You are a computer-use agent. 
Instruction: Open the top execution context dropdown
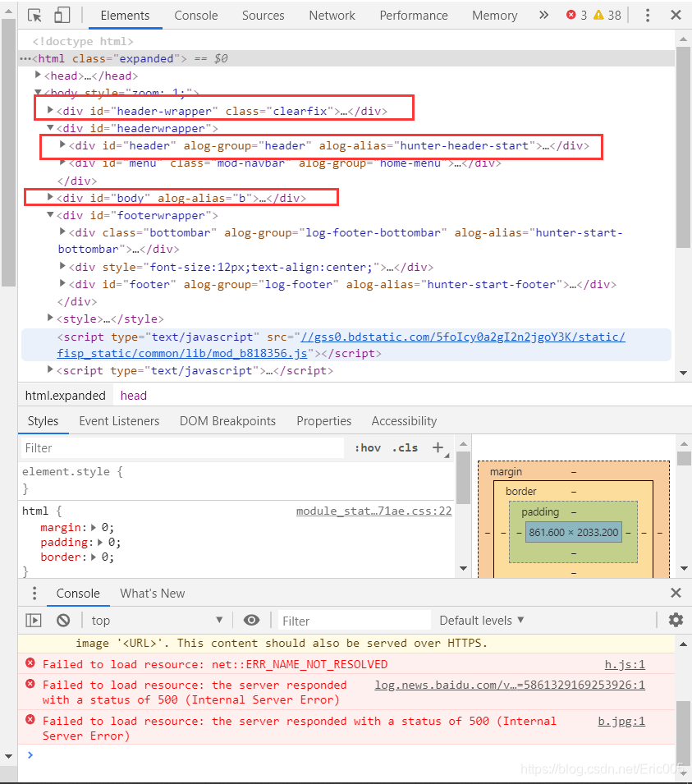click(x=157, y=621)
